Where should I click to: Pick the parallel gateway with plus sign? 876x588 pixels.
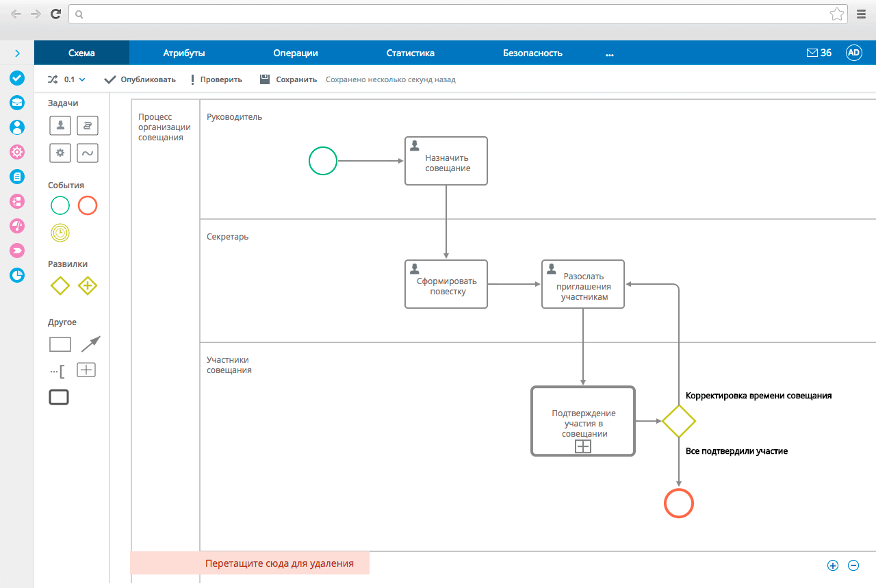pyautogui.click(x=88, y=285)
